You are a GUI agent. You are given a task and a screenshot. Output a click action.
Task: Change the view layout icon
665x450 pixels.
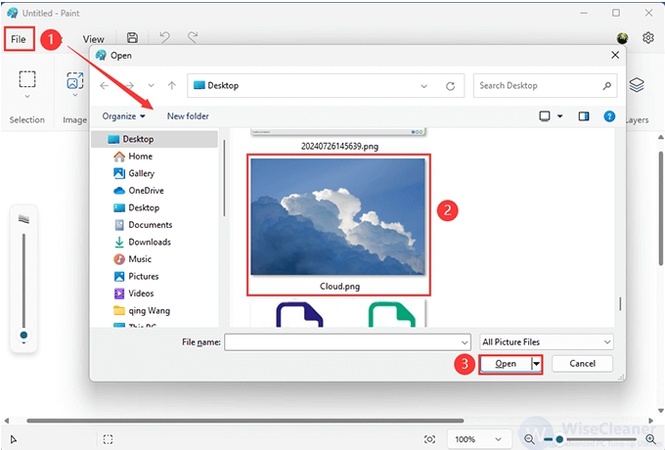tap(545, 116)
